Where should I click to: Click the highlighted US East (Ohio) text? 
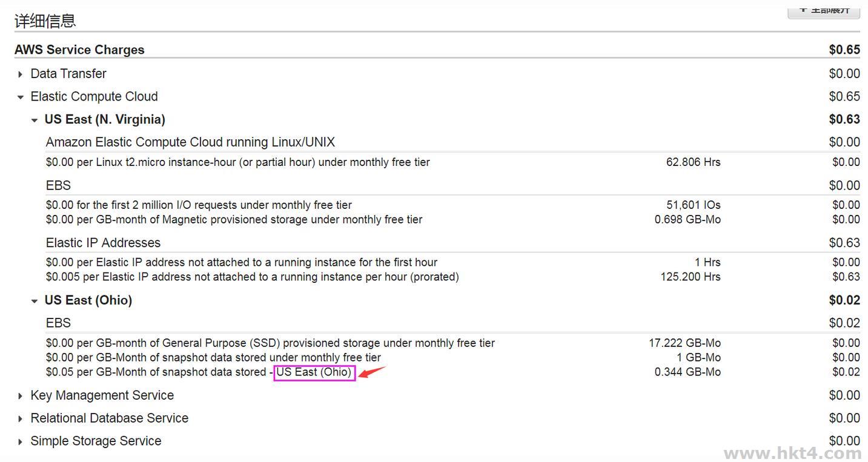pos(314,372)
